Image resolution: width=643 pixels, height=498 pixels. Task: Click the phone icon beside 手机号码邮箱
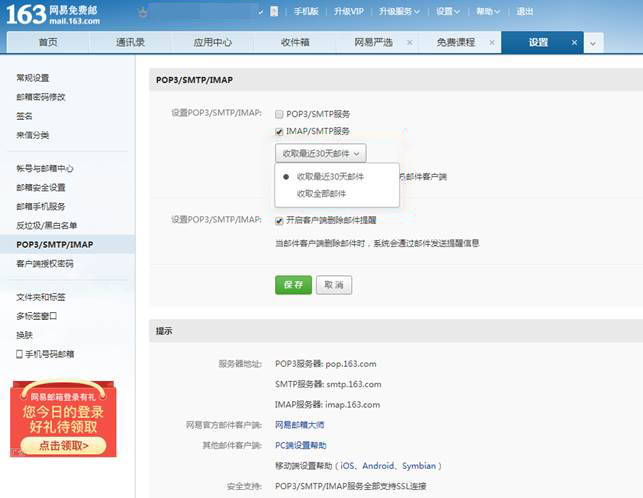coord(19,354)
